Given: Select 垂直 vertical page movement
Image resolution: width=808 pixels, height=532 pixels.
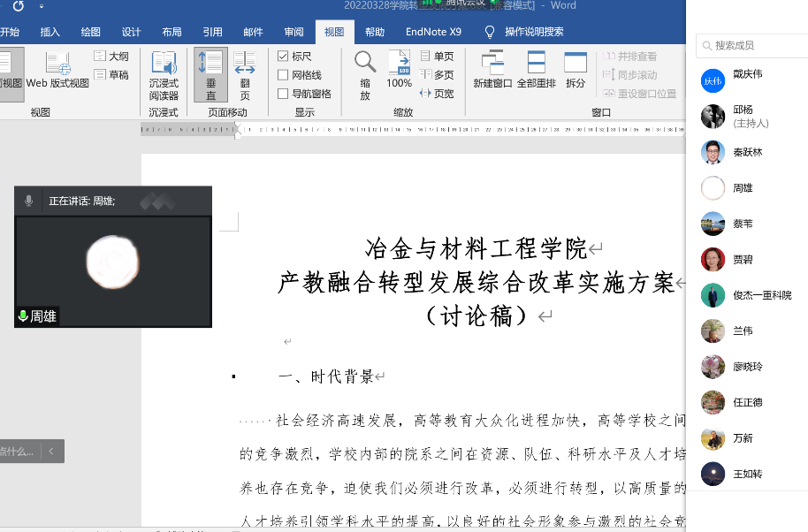Looking at the screenshot, I should pyautogui.click(x=210, y=73).
